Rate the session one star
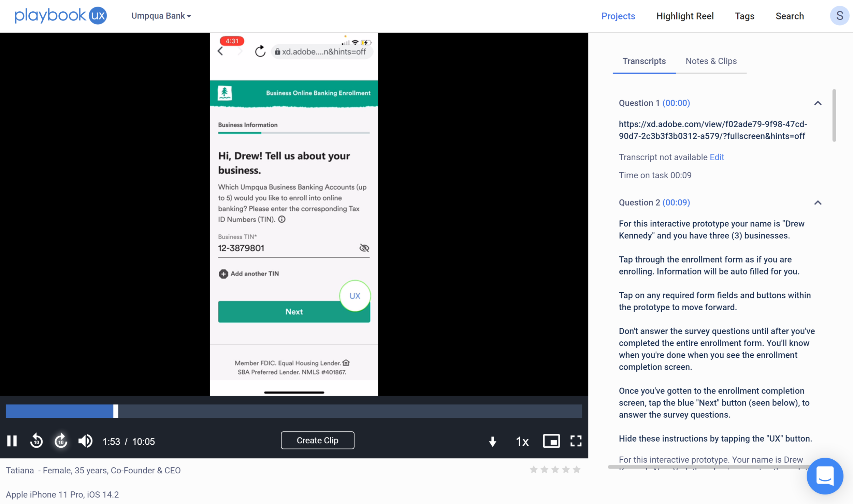Image resolution: width=853 pixels, height=504 pixels. [533, 470]
